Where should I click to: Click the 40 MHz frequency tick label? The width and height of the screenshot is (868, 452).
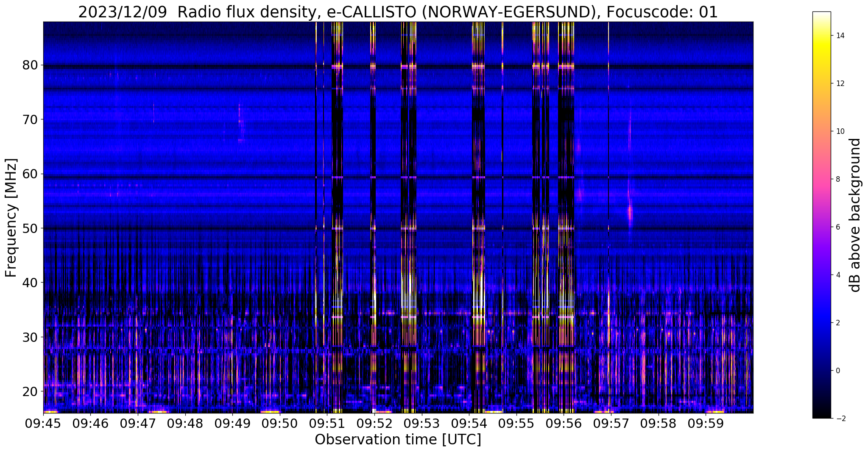pos(30,282)
